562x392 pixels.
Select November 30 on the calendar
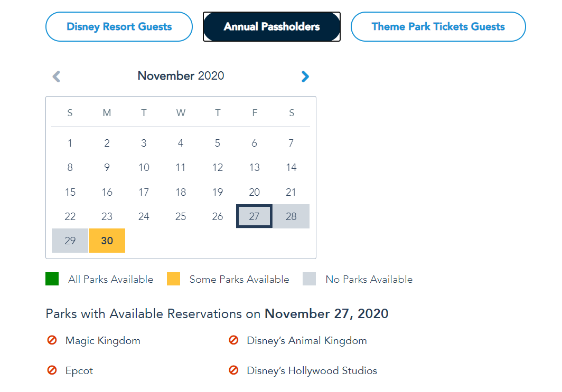107,241
